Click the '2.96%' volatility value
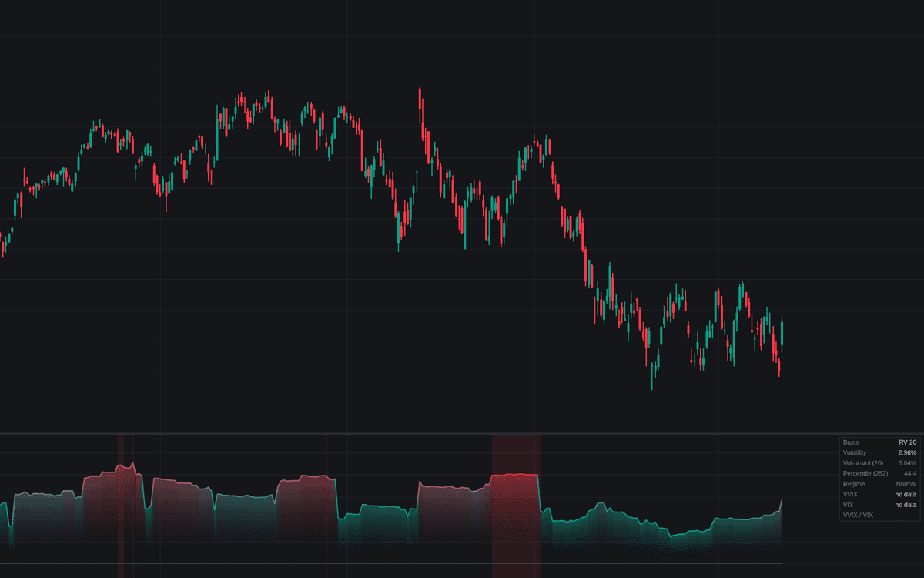The width and height of the screenshot is (924, 578). 908,452
